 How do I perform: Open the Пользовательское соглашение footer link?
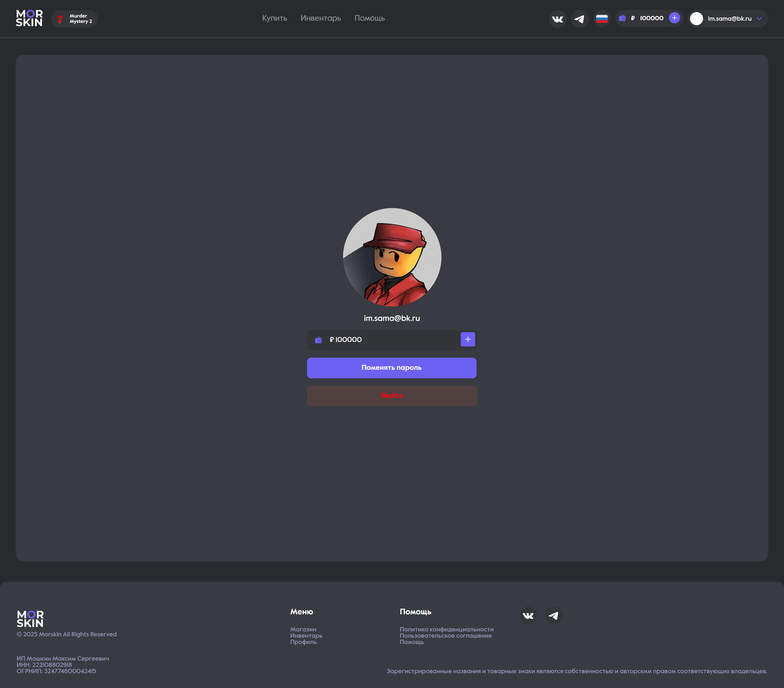point(445,636)
